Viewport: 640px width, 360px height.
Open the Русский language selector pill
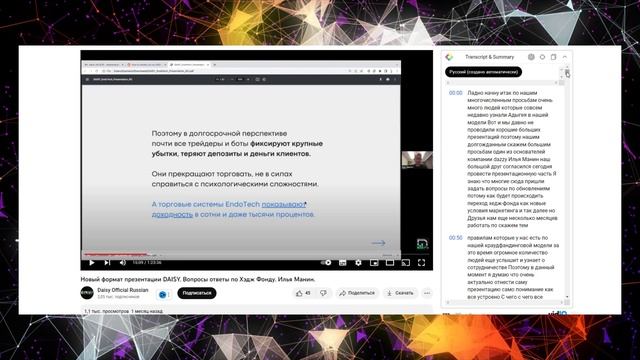[x=483, y=72]
